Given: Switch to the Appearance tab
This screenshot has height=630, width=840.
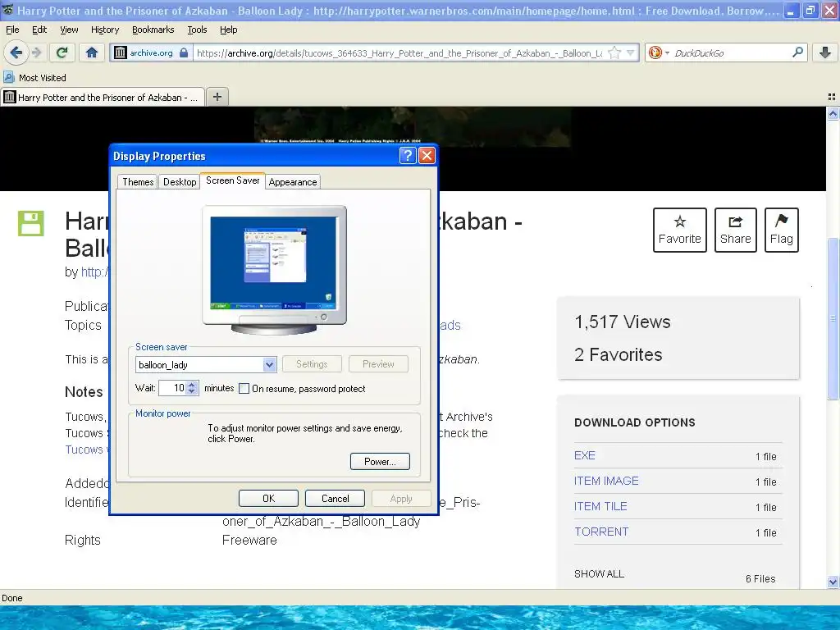Looking at the screenshot, I should tap(293, 181).
